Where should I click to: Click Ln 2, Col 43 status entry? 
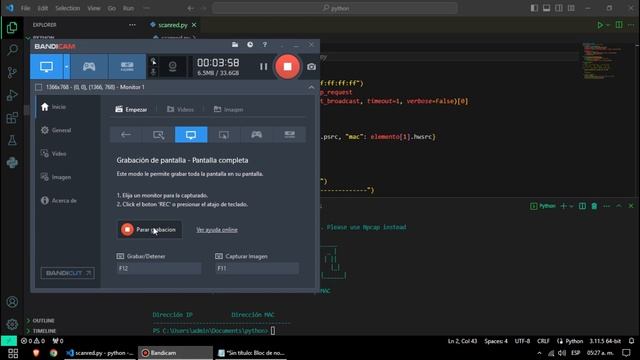click(462, 341)
